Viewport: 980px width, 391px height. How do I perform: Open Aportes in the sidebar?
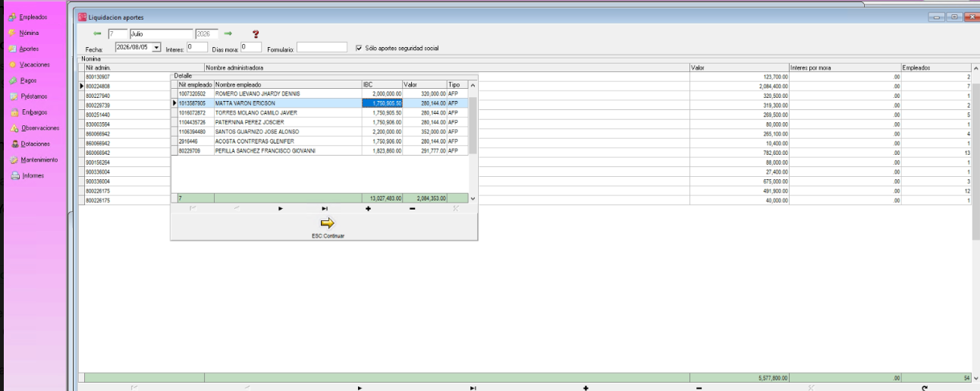click(24, 49)
